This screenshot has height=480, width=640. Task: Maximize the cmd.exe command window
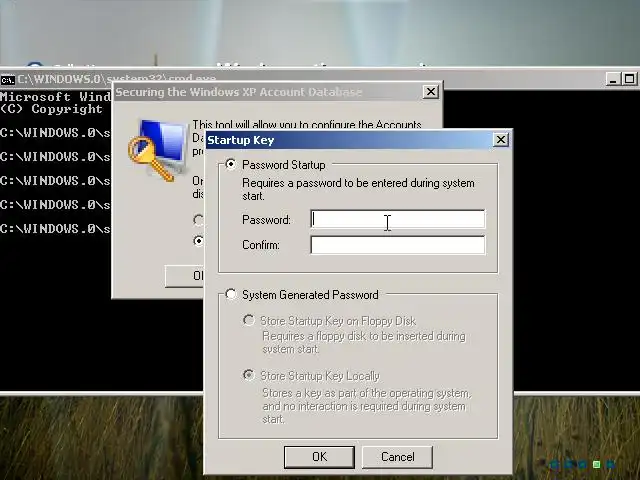coord(629,79)
